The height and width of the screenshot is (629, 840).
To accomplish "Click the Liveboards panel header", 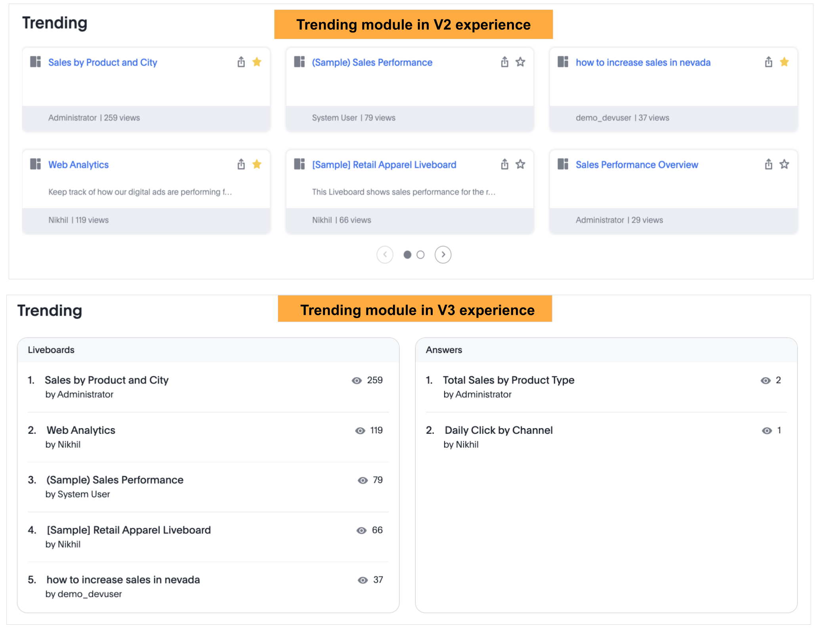I will [51, 350].
